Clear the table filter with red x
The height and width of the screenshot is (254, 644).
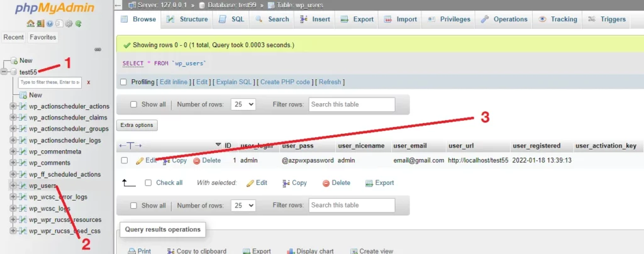pos(88,82)
